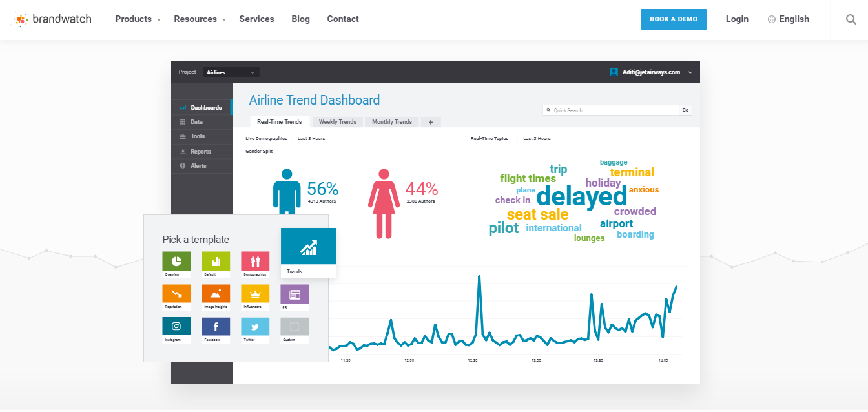Open the Services page
Image resolution: width=868 pixels, height=412 pixels.
(x=256, y=19)
